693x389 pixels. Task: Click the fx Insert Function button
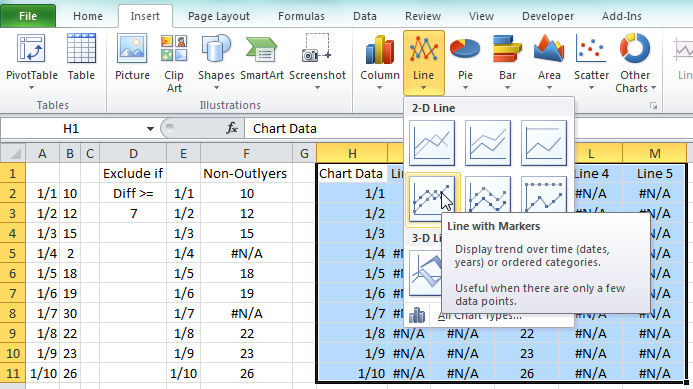(x=232, y=129)
